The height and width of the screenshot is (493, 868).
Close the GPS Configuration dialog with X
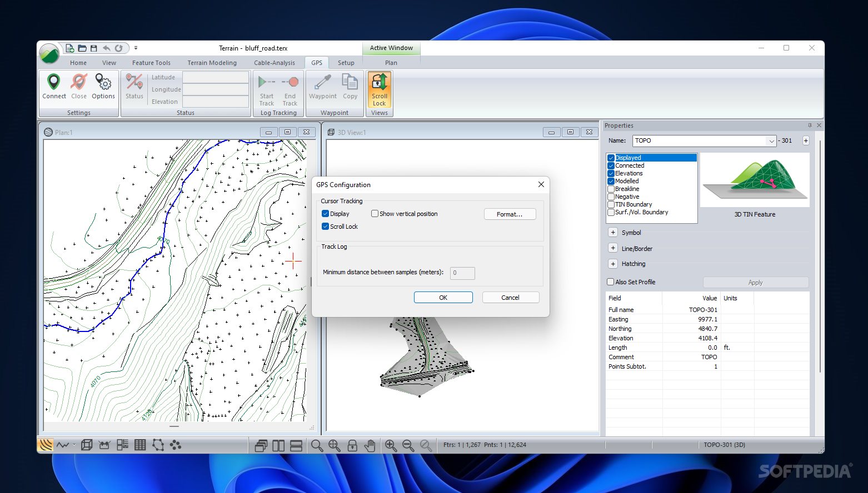(541, 184)
